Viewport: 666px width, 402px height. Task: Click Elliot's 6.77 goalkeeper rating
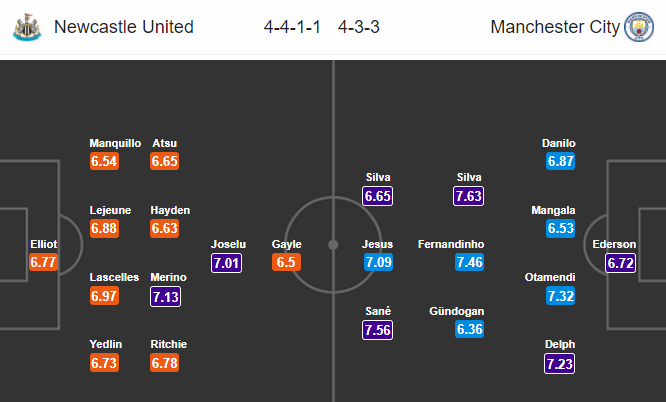click(x=43, y=262)
